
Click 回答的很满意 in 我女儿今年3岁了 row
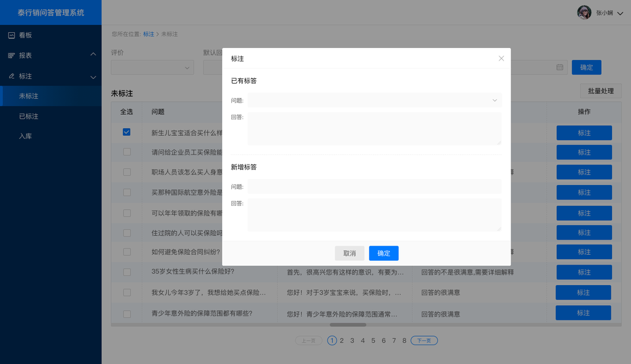pyautogui.click(x=441, y=293)
